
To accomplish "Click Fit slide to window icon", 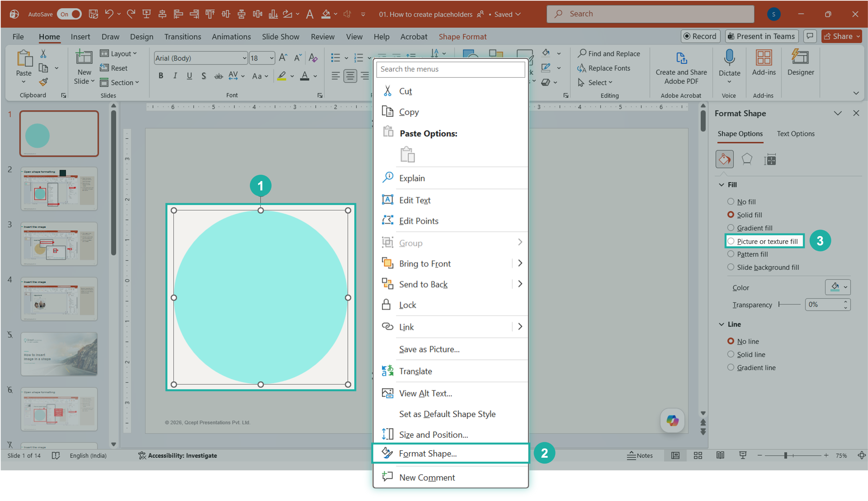I will (861, 455).
